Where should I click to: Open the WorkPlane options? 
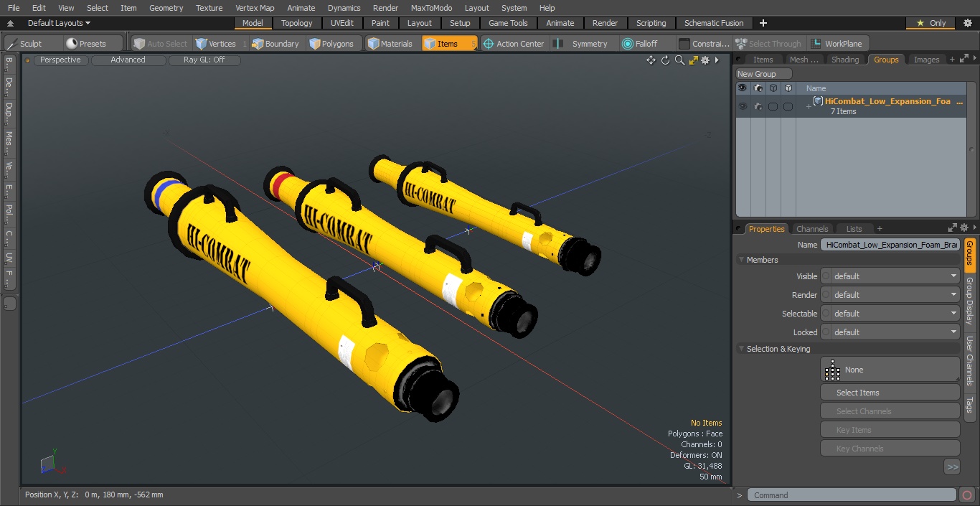(837, 44)
